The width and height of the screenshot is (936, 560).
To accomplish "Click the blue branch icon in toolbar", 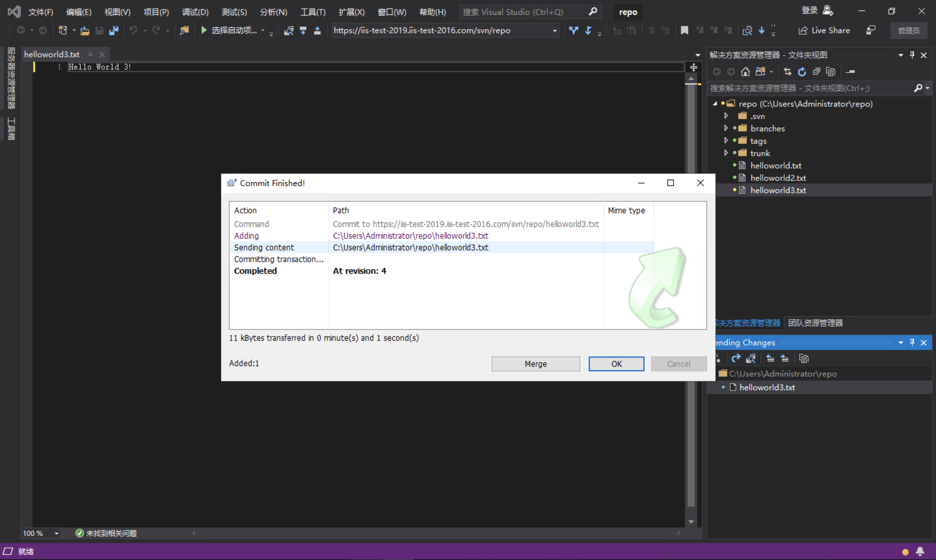I will (573, 31).
